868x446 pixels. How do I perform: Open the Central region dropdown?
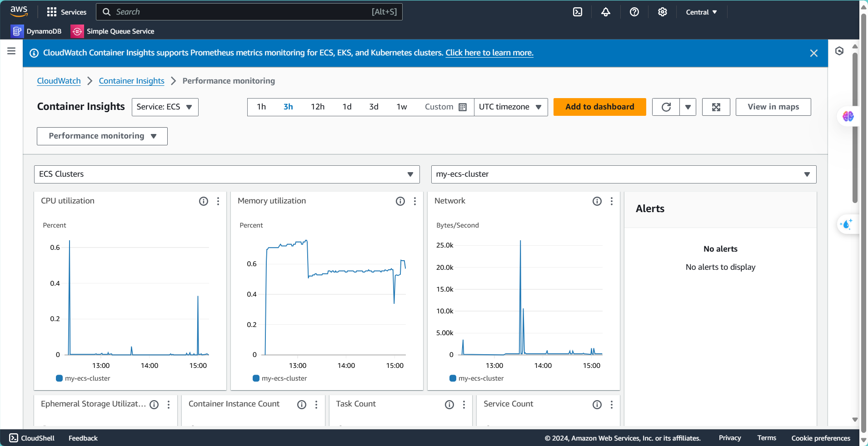pos(701,12)
